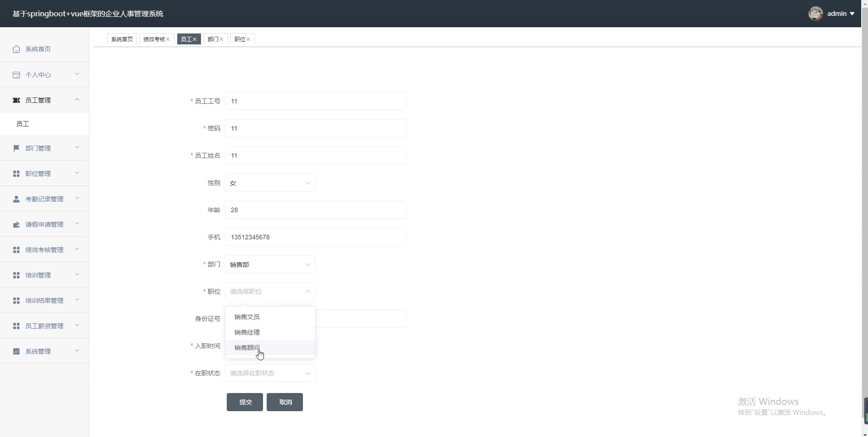
Task: Click the briefcase icon beside 请假申请管理
Action: point(16,224)
